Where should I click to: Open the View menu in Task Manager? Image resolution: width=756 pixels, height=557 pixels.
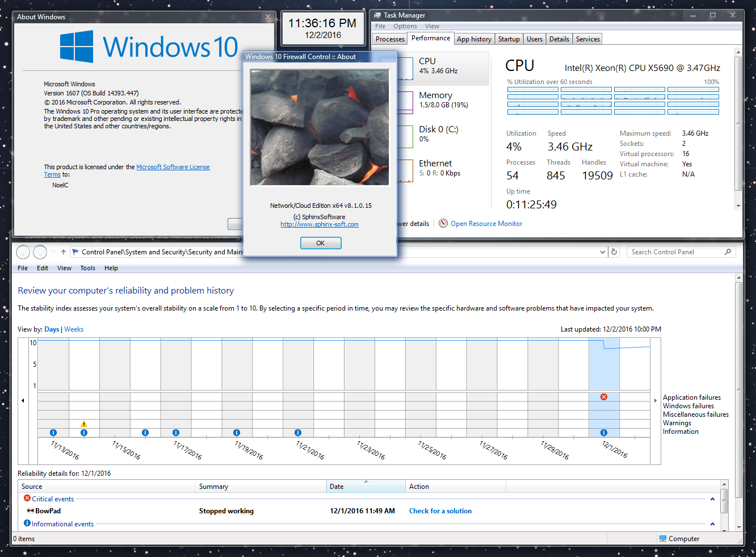pyautogui.click(x=432, y=26)
